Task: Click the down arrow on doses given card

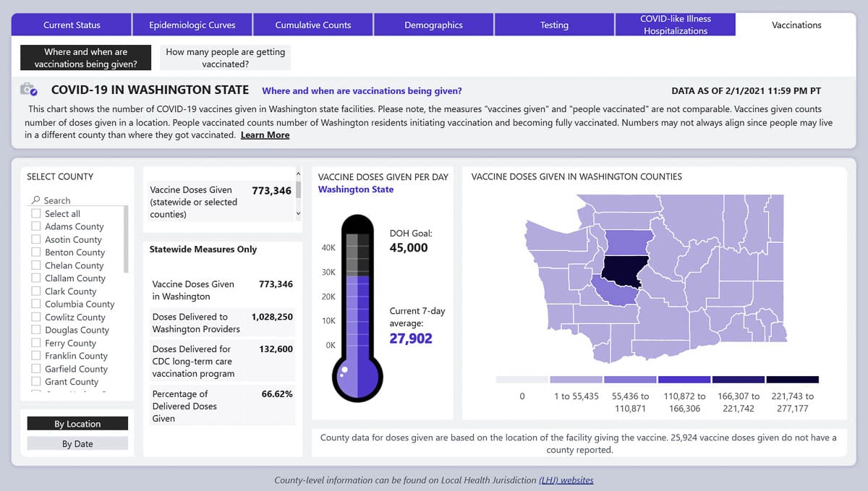Action: (298, 214)
